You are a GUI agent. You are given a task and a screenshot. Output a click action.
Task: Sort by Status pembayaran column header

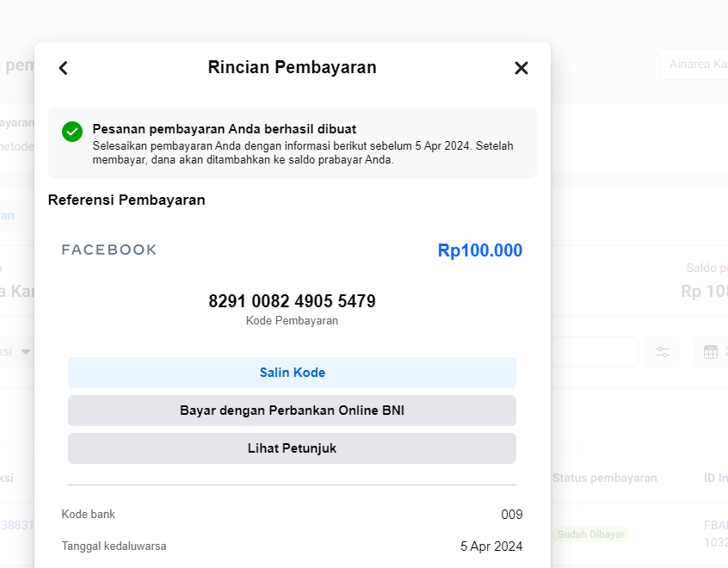click(604, 478)
